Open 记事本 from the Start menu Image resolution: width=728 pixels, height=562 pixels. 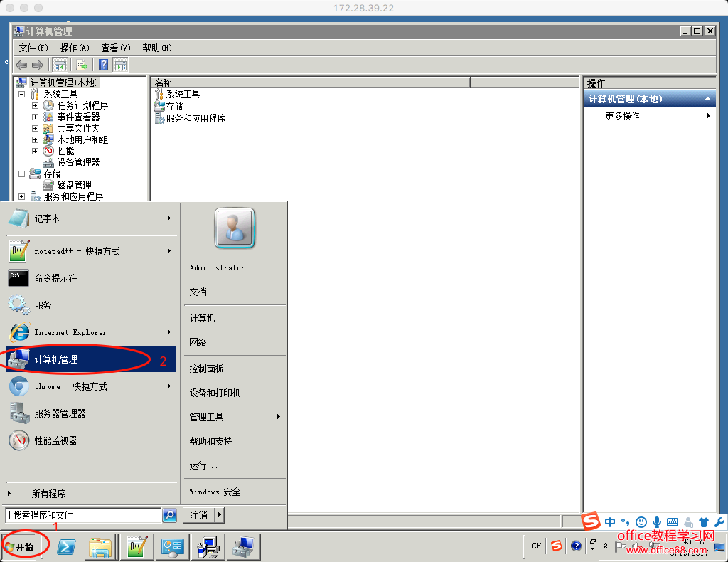[x=92, y=218]
